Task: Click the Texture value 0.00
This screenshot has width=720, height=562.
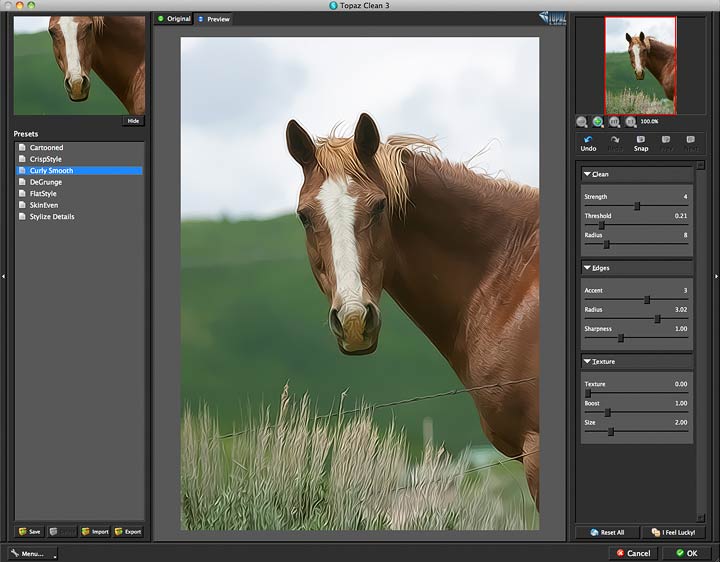Action: (x=681, y=384)
